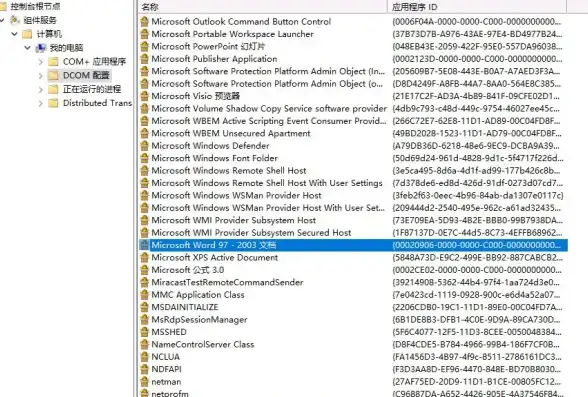The width and height of the screenshot is (588, 397).
Task: Click ID {7e0423cd-1119-0928 of MMC Application Class
Action: (476, 294)
